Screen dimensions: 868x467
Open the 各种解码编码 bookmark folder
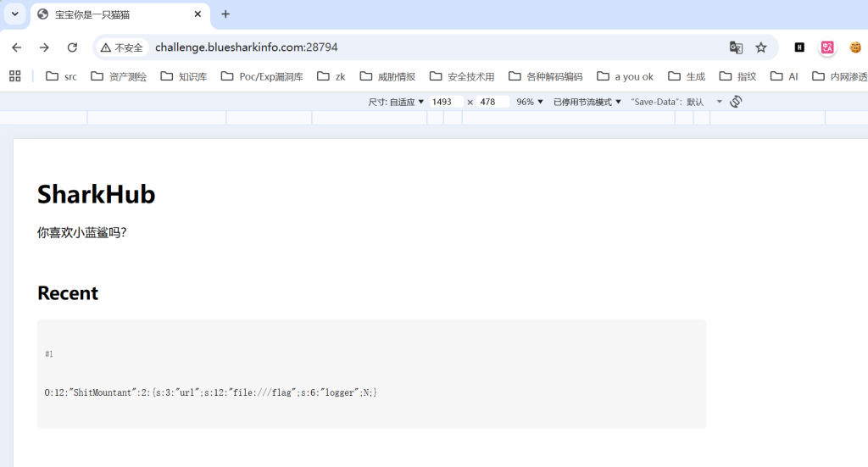pyautogui.click(x=545, y=76)
